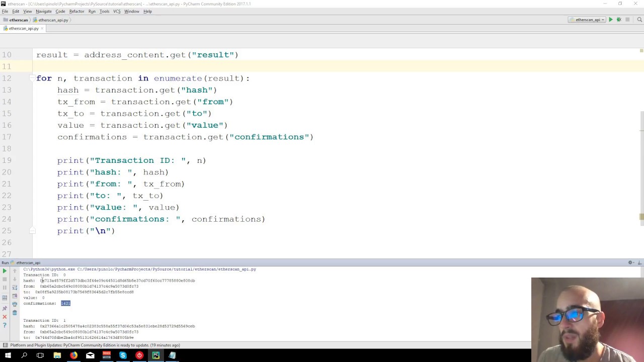Click the script path link in console

(167, 269)
